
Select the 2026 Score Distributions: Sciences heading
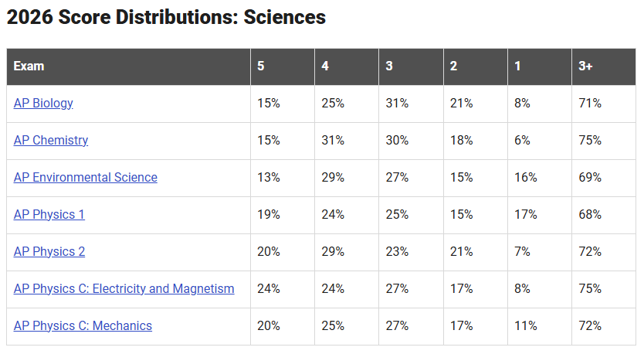(166, 17)
